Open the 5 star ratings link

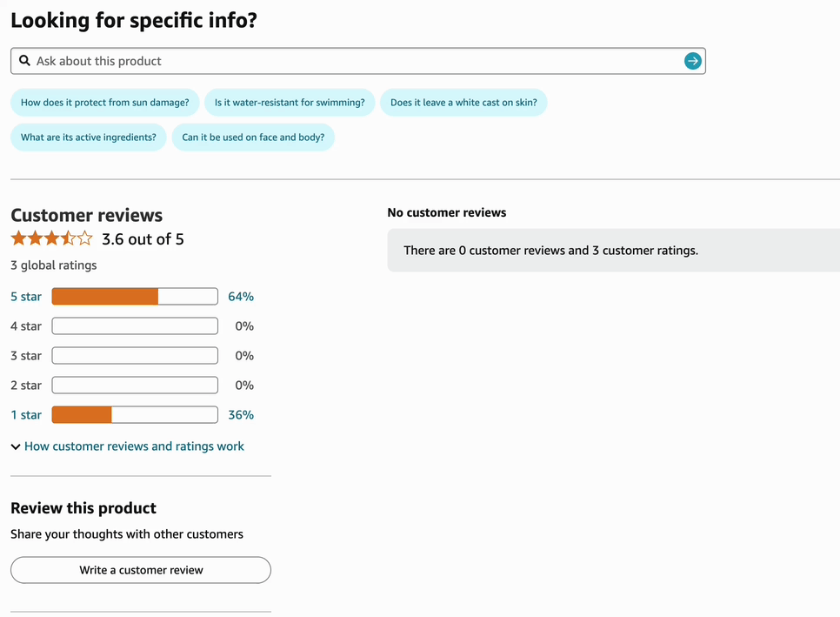pos(26,297)
